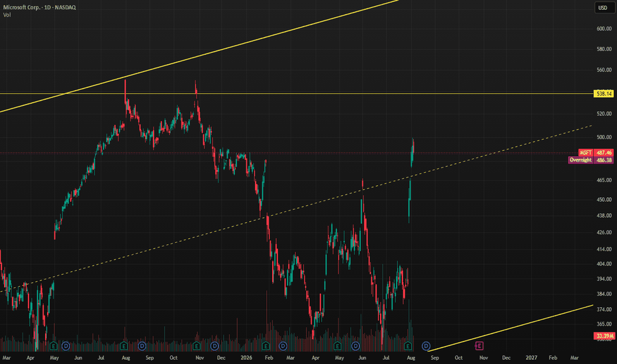Select the yellow 538.14 price label
Image resolution: width=617 pixels, height=364 pixels.
click(x=604, y=94)
